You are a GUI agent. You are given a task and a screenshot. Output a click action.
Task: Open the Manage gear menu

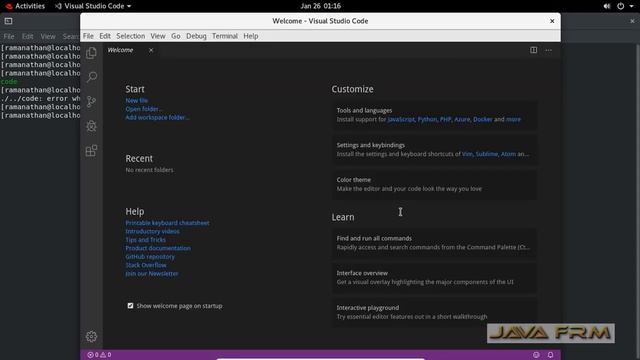(x=91, y=336)
